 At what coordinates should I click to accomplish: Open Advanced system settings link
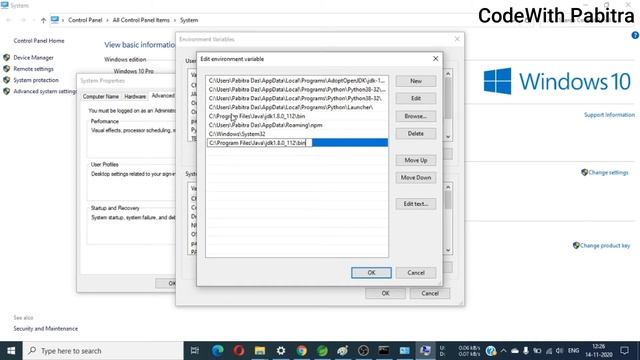pyautogui.click(x=45, y=91)
